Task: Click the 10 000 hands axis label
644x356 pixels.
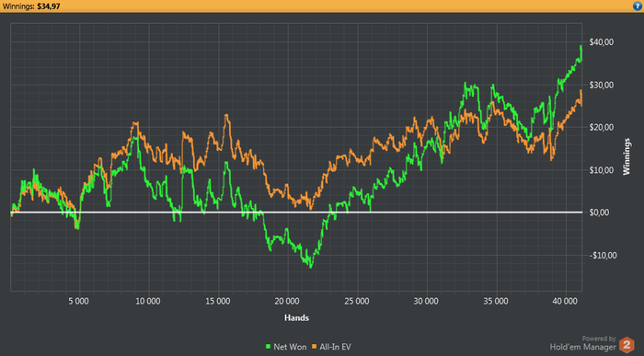Action: [148, 302]
